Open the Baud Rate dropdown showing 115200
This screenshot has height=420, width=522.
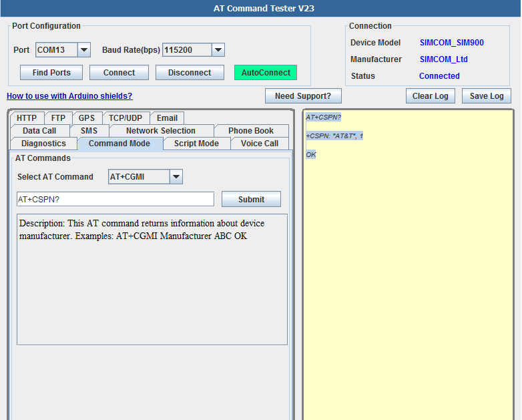[194, 50]
